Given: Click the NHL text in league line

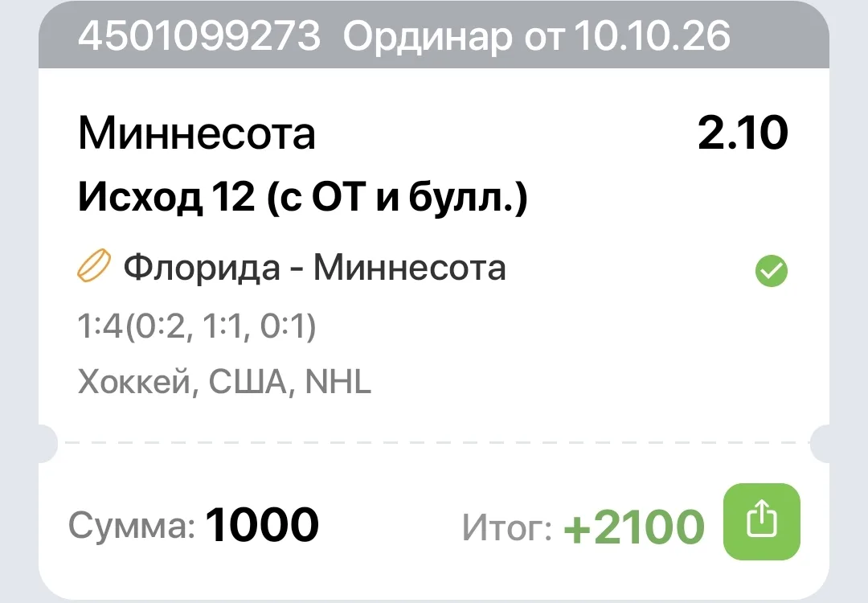Looking at the screenshot, I should (x=338, y=382).
